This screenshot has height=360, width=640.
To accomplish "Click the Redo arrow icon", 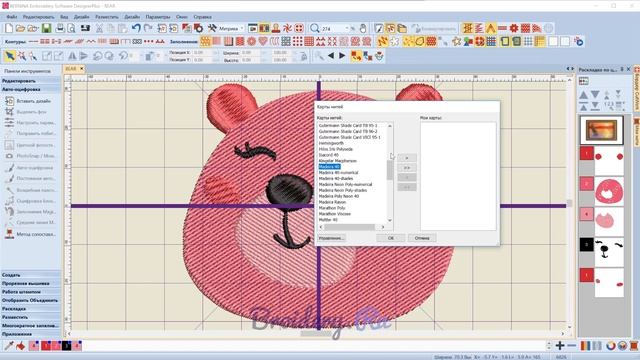I will point(148,28).
